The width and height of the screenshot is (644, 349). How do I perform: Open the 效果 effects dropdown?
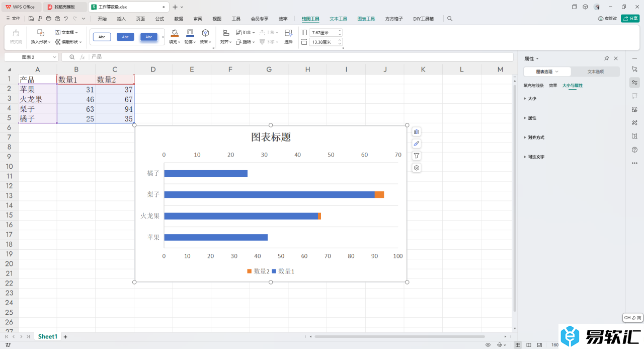coord(205,42)
